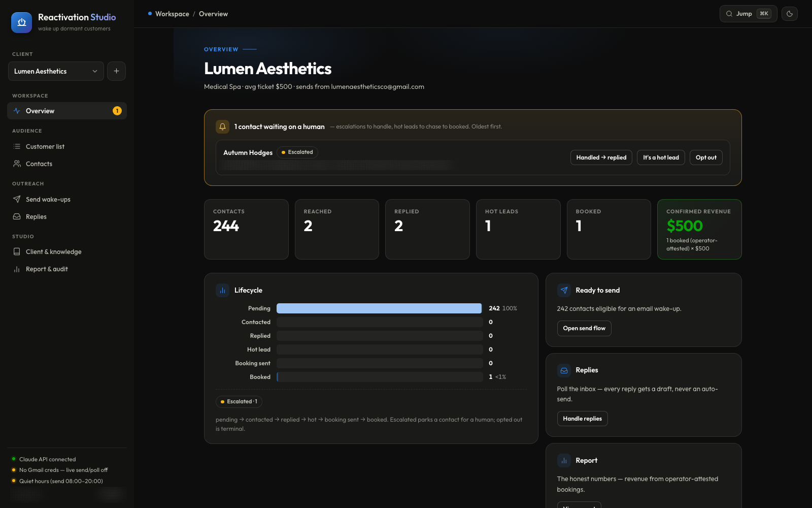The width and height of the screenshot is (812, 508).
Task: Click the Pending lifecycle progress bar
Action: (x=380, y=308)
